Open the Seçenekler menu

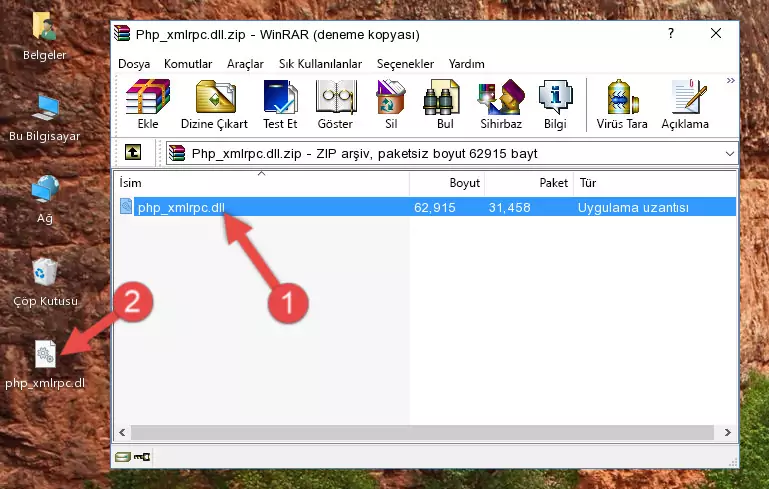(405, 64)
